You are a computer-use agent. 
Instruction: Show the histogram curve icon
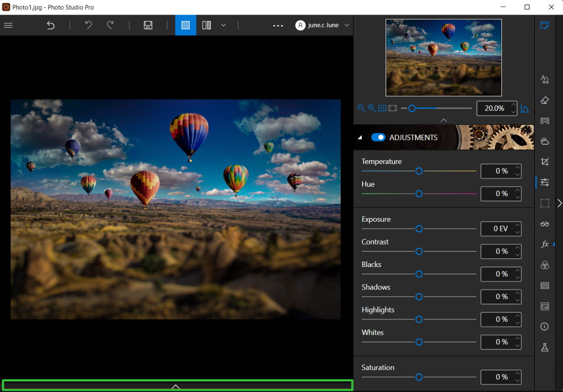coord(525,109)
